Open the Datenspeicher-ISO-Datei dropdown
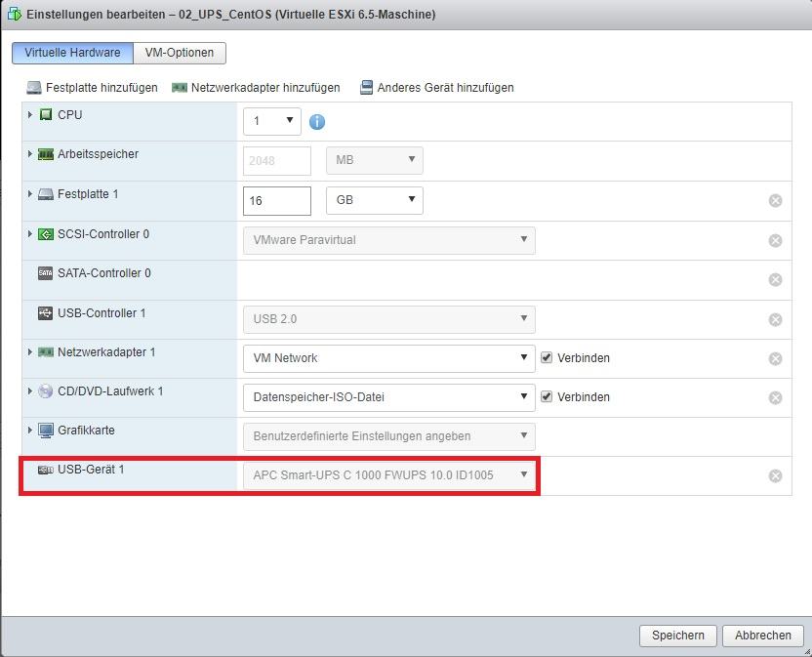This screenshot has width=812, height=657. (388, 397)
